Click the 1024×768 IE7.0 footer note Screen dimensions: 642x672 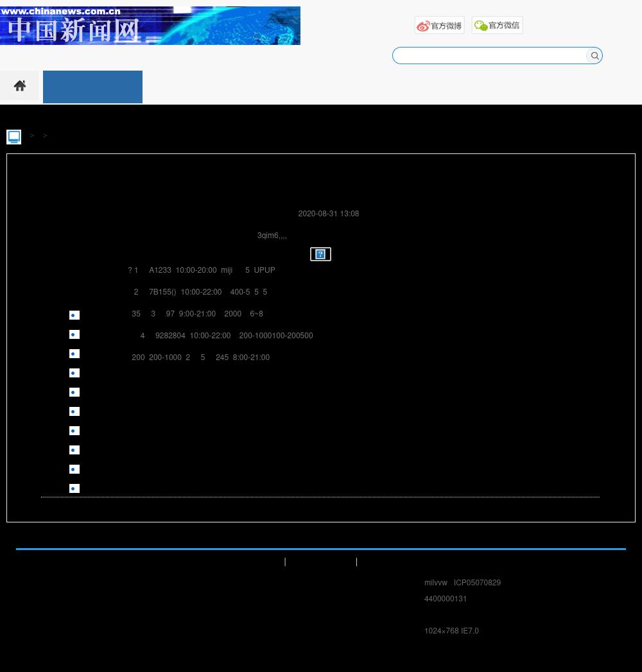pyautogui.click(x=451, y=631)
